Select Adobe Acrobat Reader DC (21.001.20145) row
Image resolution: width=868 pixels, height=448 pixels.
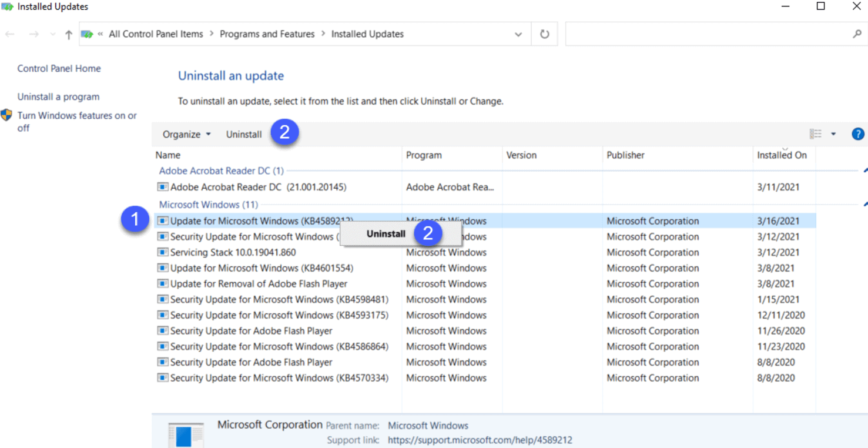click(x=484, y=187)
